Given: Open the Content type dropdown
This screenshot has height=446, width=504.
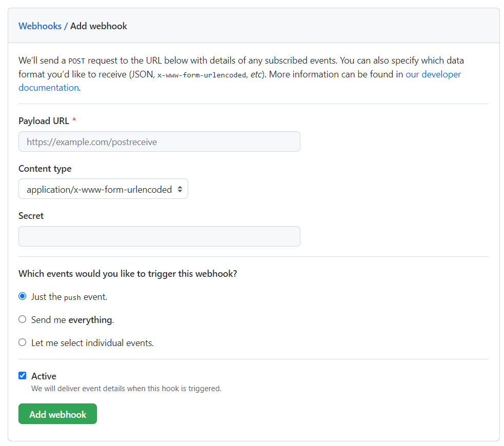Looking at the screenshot, I should [x=103, y=189].
